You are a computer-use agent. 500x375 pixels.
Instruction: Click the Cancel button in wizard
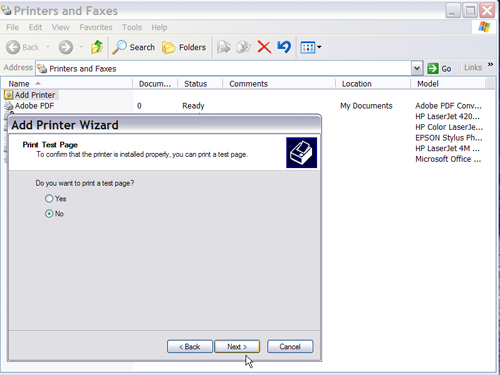point(290,347)
